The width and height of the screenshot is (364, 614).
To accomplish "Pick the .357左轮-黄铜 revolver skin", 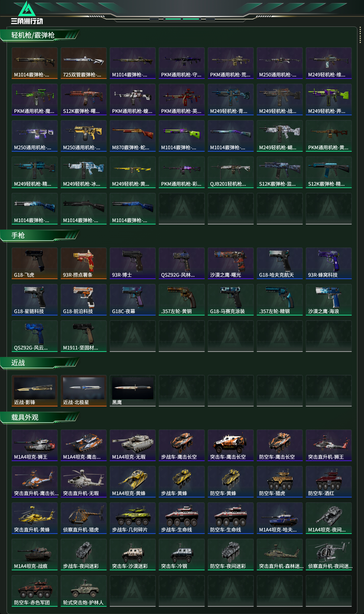I will [182, 299].
